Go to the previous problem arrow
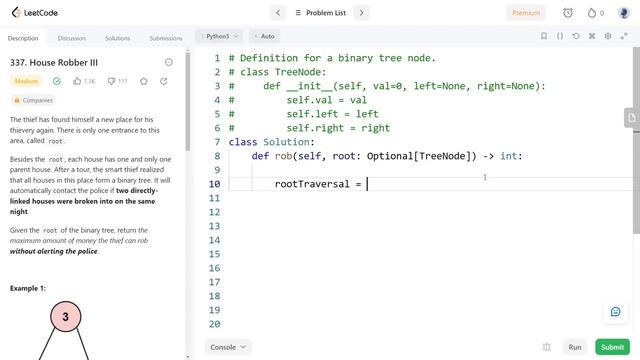Viewport: 640px width, 360px height. point(278,13)
